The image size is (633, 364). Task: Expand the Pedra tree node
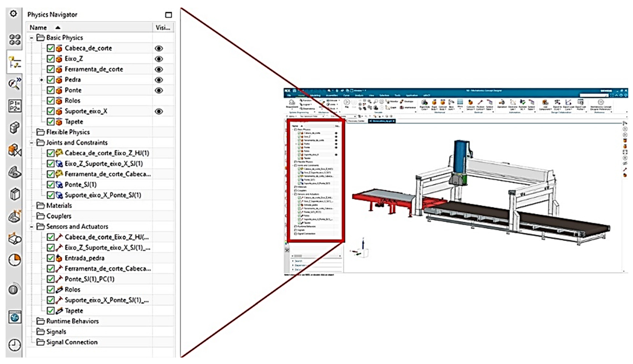click(42, 80)
